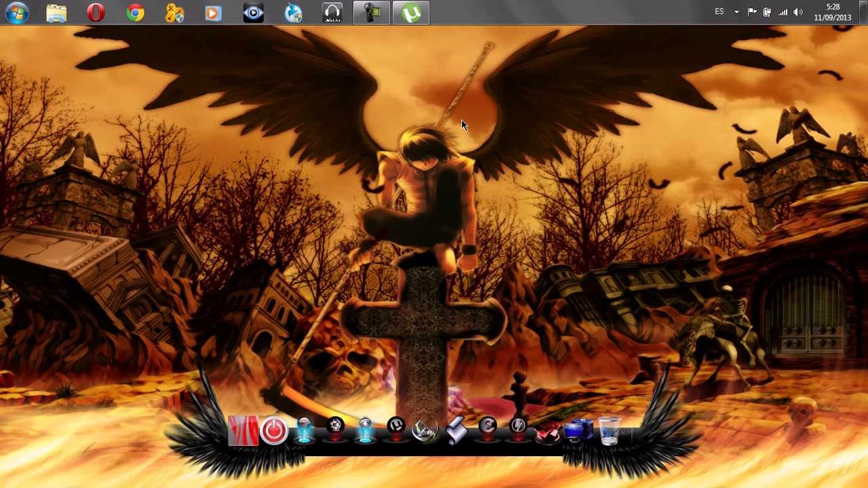Open the silver scroll dock icon
The height and width of the screenshot is (488, 868).
[x=456, y=431]
